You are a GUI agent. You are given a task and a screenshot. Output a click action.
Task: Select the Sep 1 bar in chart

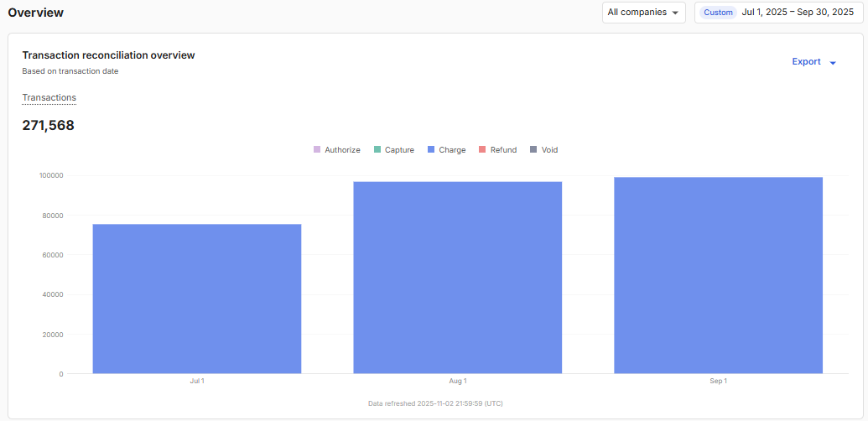click(718, 276)
